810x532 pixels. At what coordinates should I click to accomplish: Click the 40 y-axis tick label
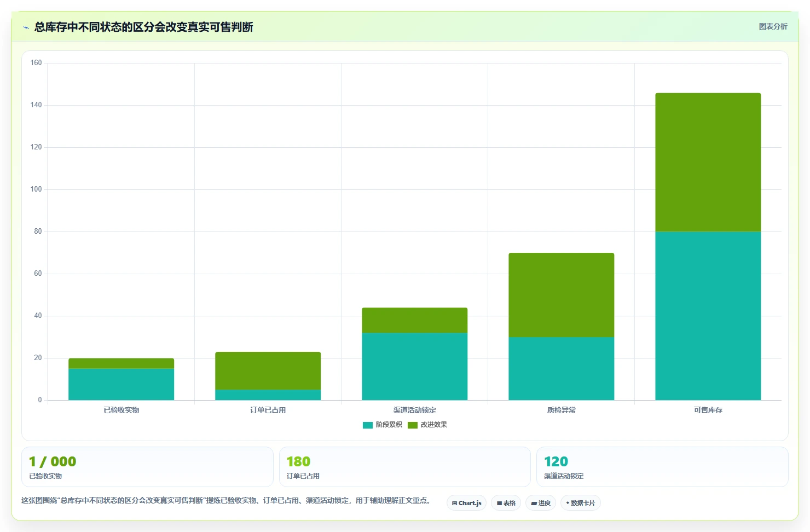[38, 316]
